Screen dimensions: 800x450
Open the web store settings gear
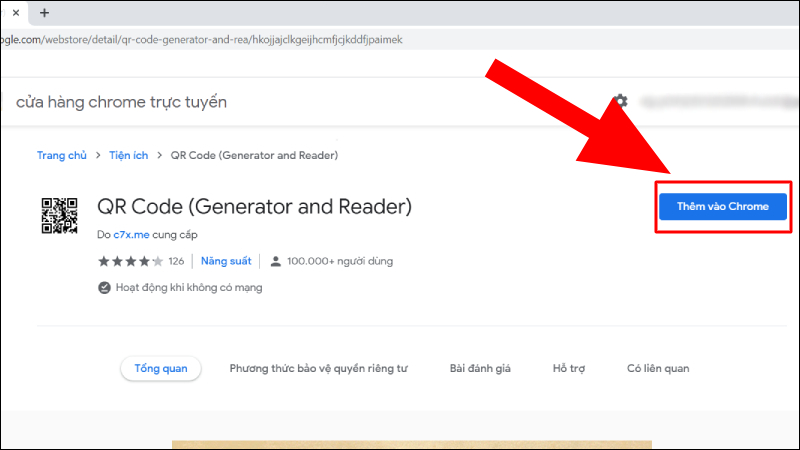[620, 101]
